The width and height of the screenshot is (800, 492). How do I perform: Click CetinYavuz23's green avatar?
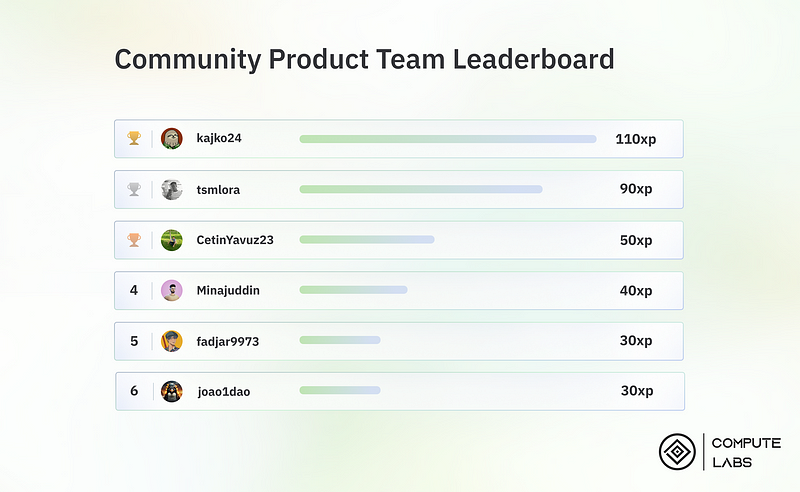(172, 240)
